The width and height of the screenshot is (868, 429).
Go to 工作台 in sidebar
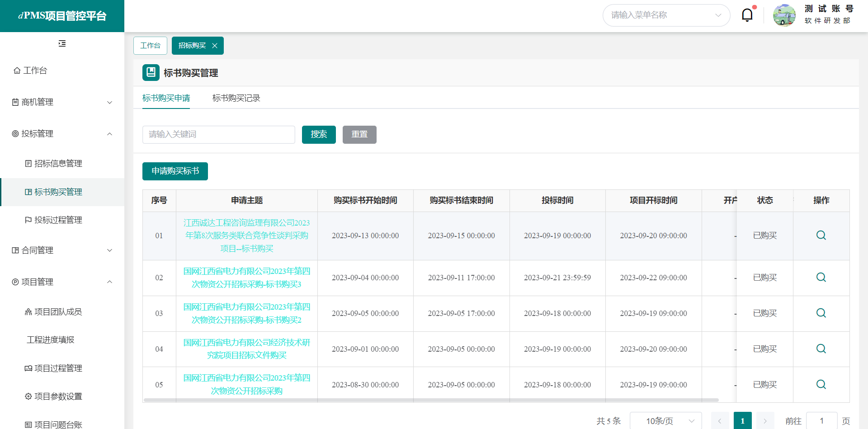coord(62,71)
